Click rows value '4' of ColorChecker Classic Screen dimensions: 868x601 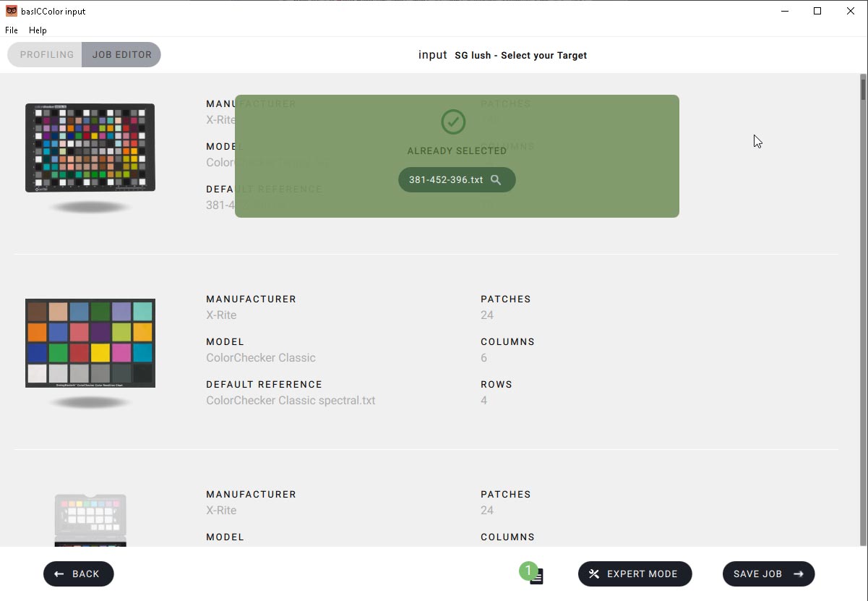click(484, 401)
